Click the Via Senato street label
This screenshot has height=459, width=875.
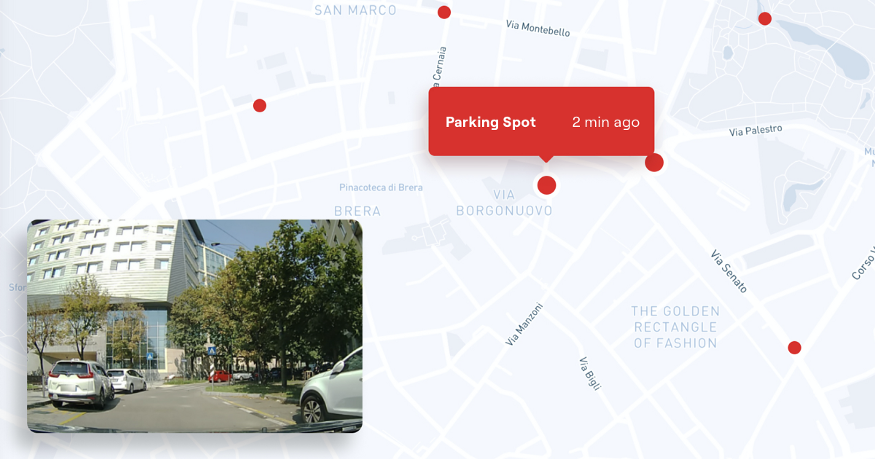[729, 272]
